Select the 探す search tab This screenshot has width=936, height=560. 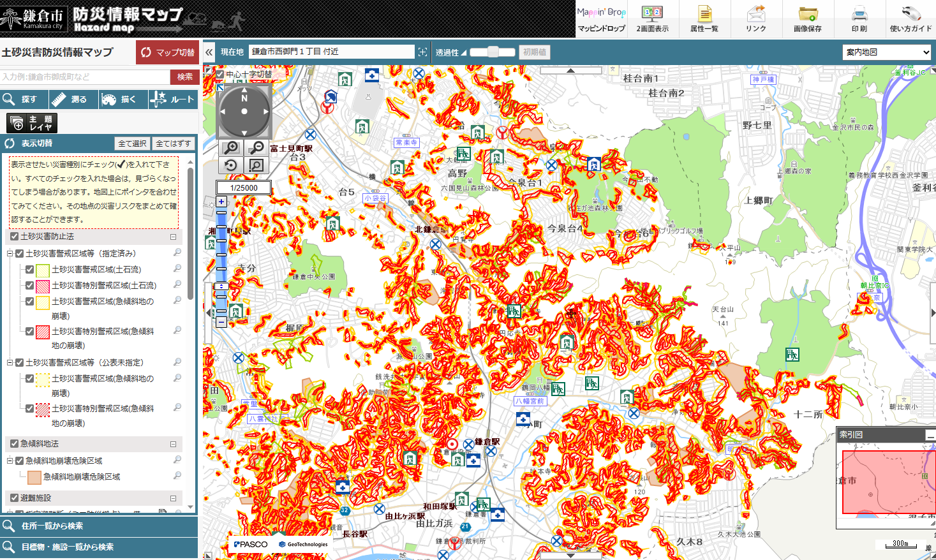24,99
